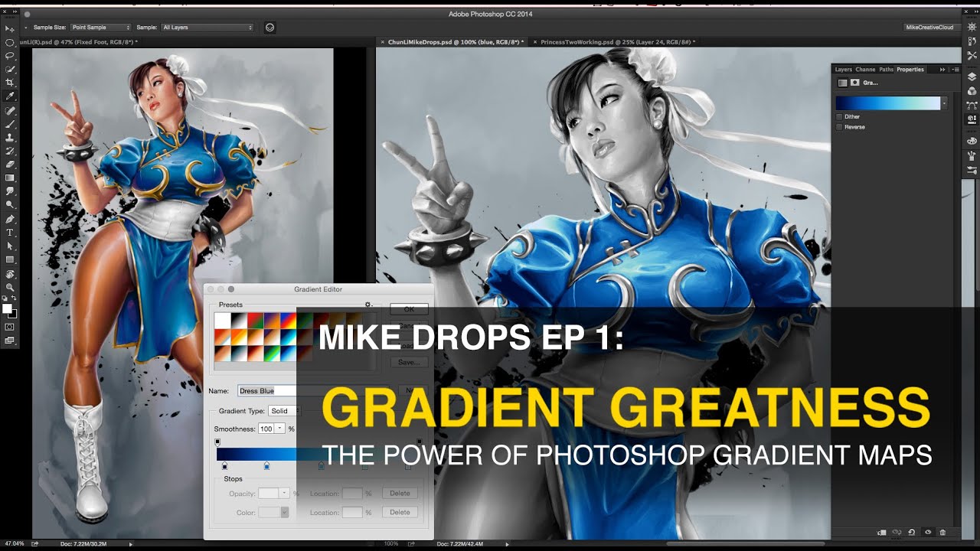Select the Healing Brush tool
Screen dimensions: 980x551
tap(10, 110)
